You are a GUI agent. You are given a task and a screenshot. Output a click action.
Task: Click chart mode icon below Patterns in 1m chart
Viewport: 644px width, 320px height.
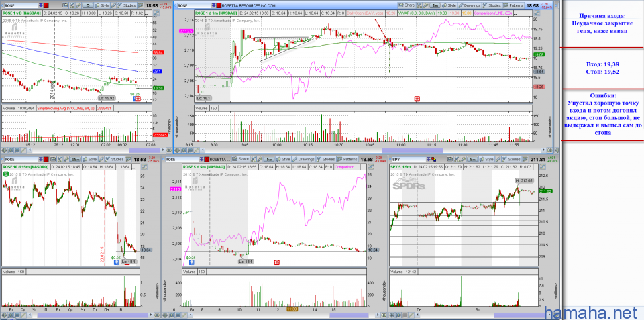[x=537, y=13]
